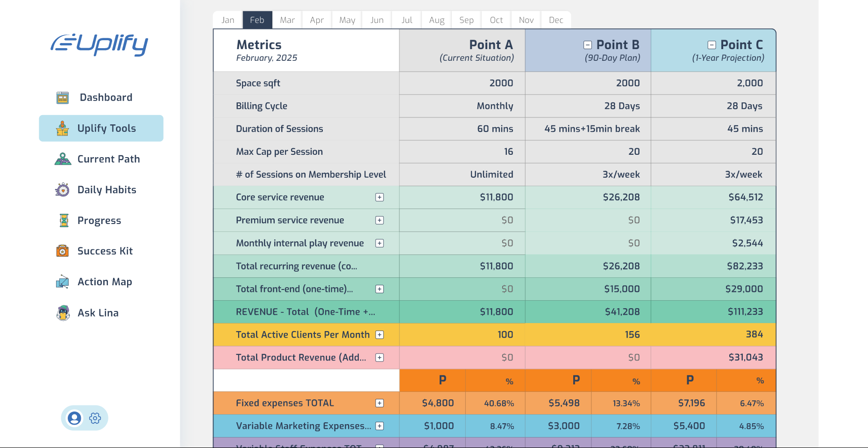Open the Action Map icon
Screen dimensions: 868x448
63,282
